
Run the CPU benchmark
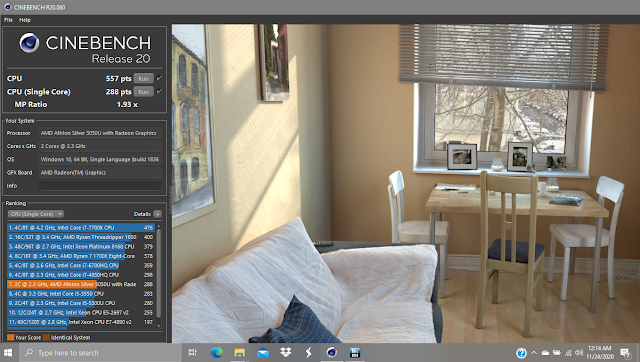click(144, 78)
